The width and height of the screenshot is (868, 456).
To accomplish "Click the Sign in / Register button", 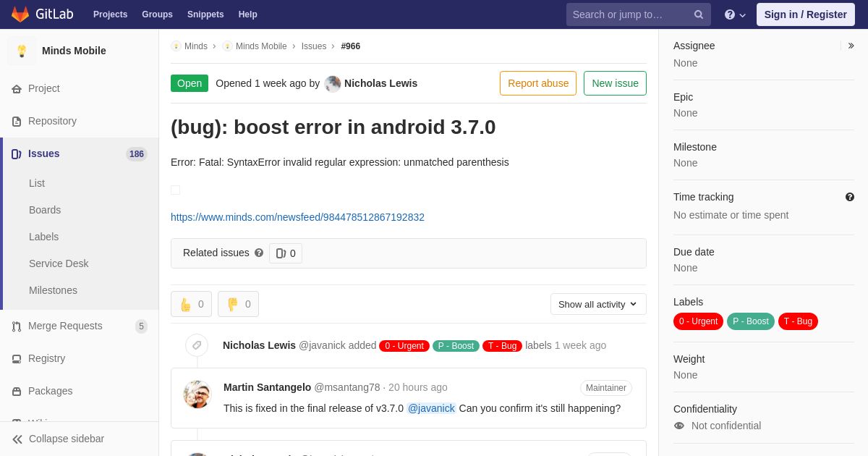I will click(806, 14).
